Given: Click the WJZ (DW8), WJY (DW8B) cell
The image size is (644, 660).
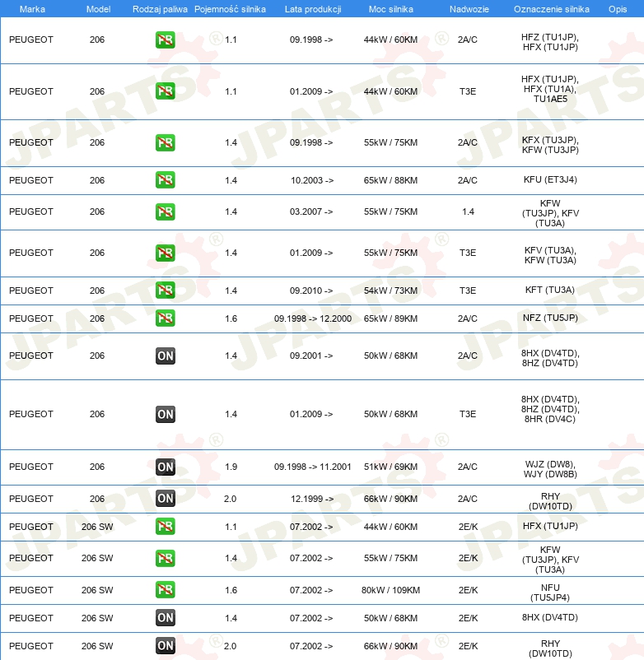Looking at the screenshot, I should 550,469.
